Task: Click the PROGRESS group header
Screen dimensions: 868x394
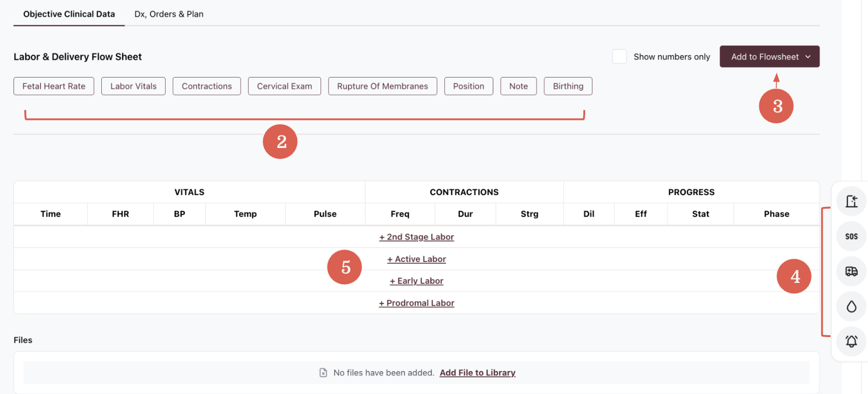Action: [691, 192]
